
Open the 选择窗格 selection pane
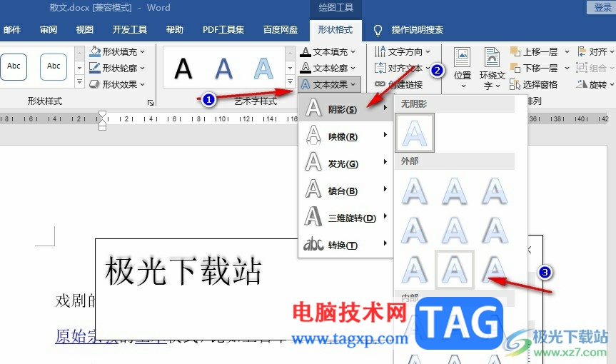(534, 84)
